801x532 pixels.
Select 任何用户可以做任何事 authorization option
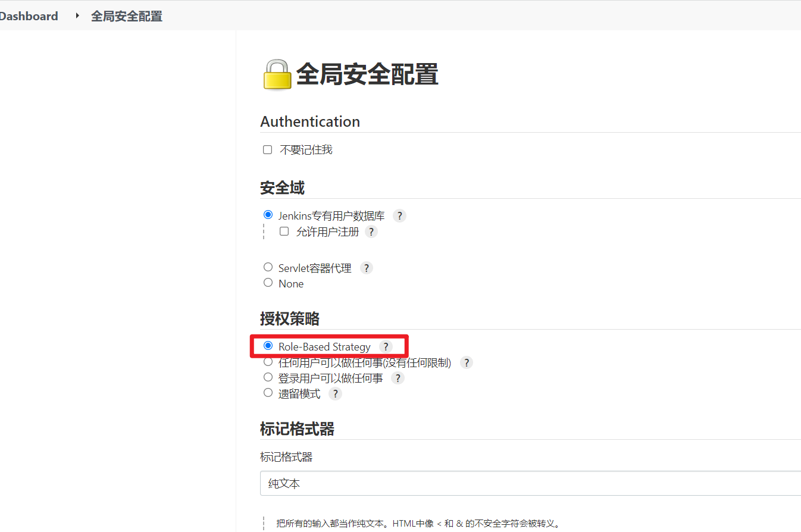point(268,362)
